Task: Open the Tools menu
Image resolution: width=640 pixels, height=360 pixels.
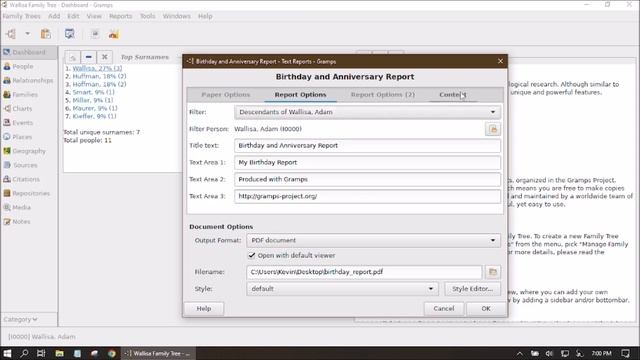Action: (147, 16)
